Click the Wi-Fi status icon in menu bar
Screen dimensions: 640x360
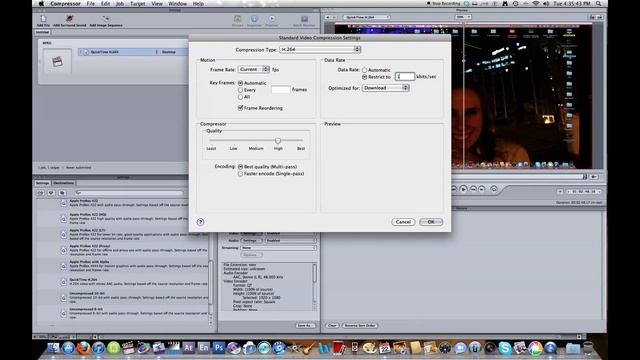[x=536, y=4]
